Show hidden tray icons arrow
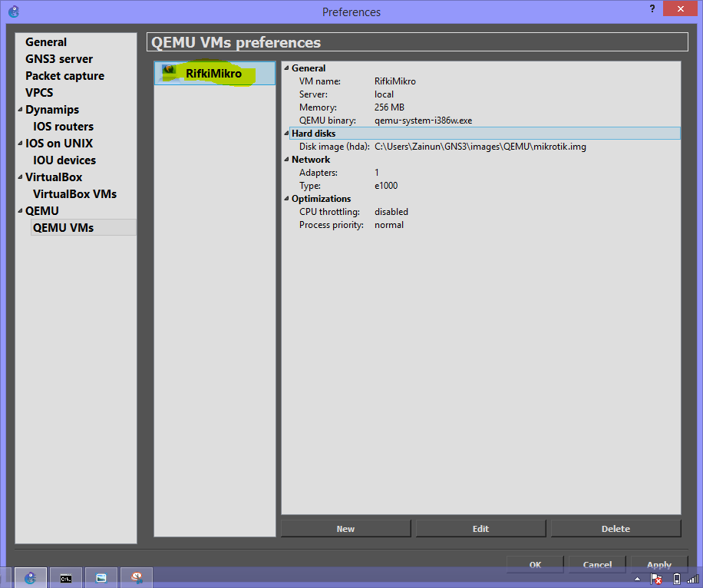 pyautogui.click(x=637, y=579)
